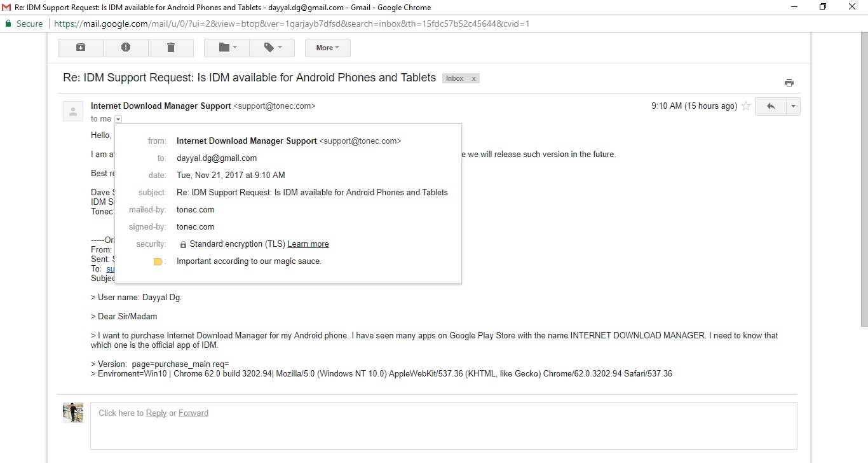
Task: Click the 'Standard encryption (TLS)' text
Action: [x=237, y=244]
